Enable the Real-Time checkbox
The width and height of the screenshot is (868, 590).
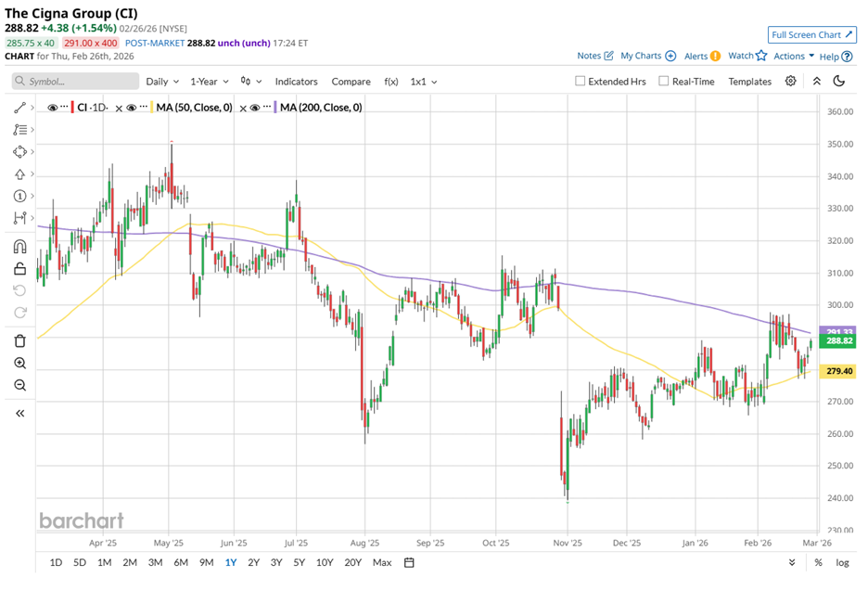click(664, 82)
